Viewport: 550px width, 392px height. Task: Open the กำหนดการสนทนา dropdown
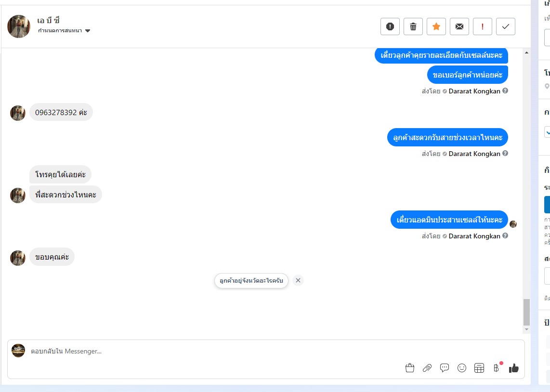(64, 30)
